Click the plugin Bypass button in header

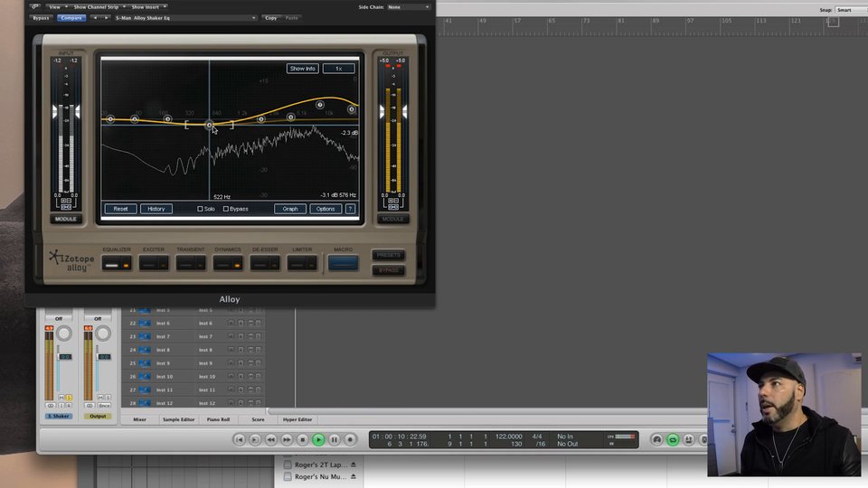[x=41, y=18]
